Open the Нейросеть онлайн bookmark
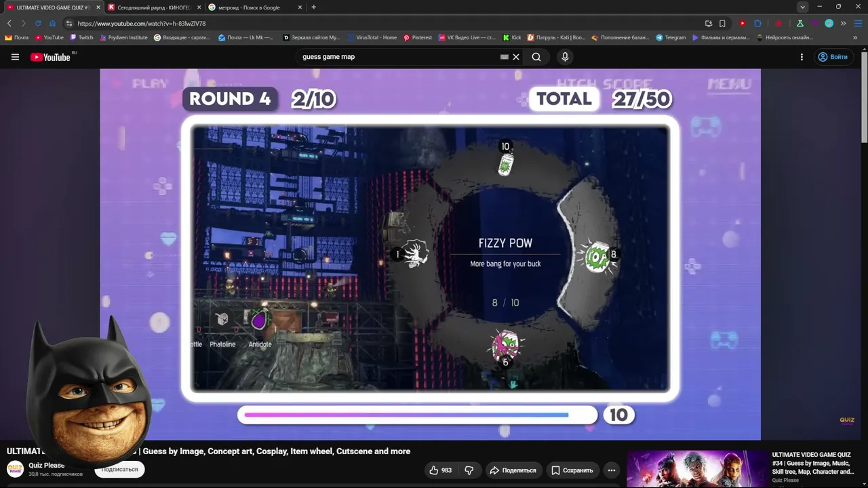Screen dimensions: 868x488 (x=785, y=37)
